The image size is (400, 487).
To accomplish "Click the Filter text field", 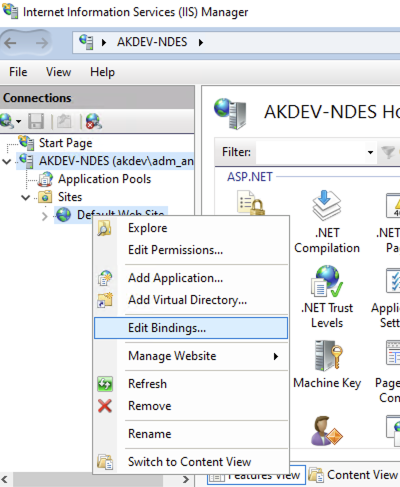I will pyautogui.click(x=310, y=152).
